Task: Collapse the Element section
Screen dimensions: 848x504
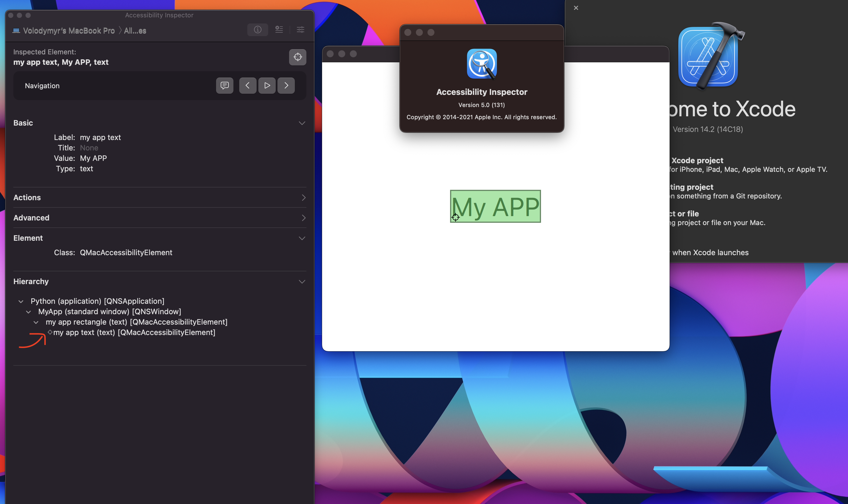Action: click(302, 238)
